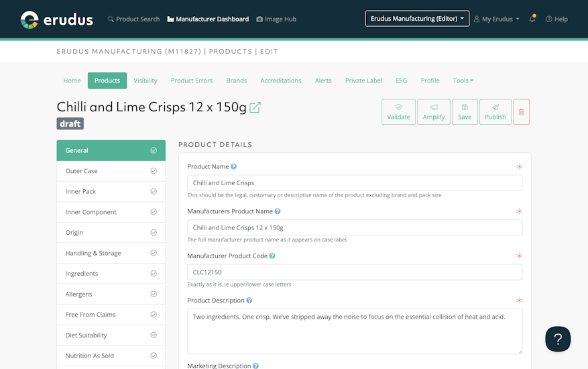Click the Ingredients check icon
This screenshot has width=588, height=369.
(x=154, y=274)
